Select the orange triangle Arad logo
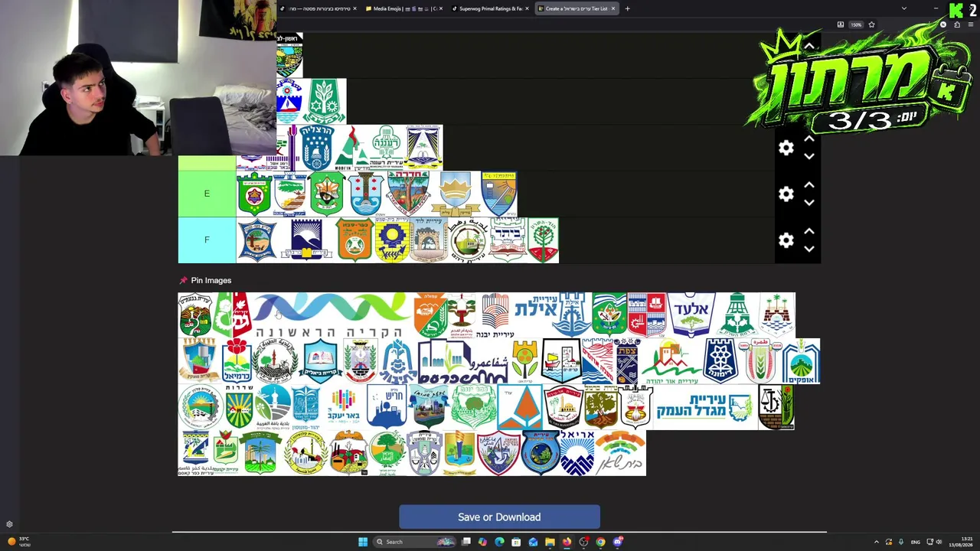Viewport: 980px width, 551px height. [x=521, y=407]
